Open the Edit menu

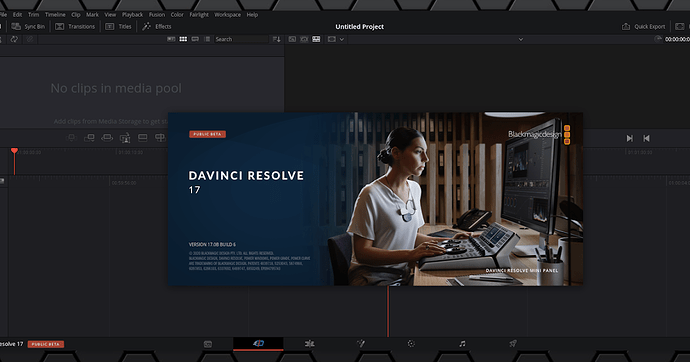[17, 15]
